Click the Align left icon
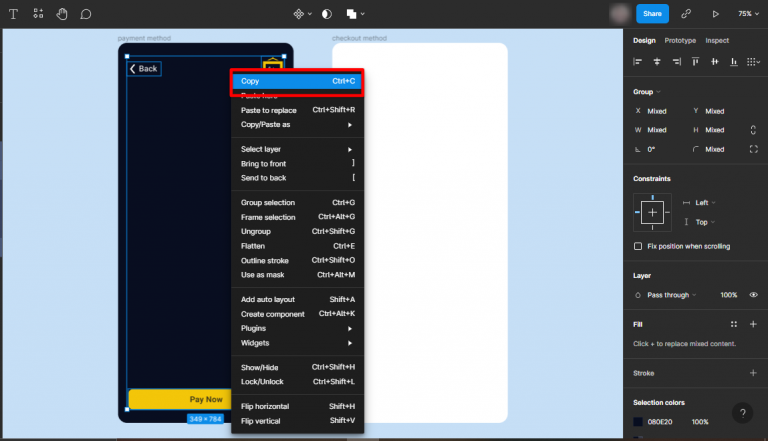The image size is (768, 441). click(x=637, y=62)
